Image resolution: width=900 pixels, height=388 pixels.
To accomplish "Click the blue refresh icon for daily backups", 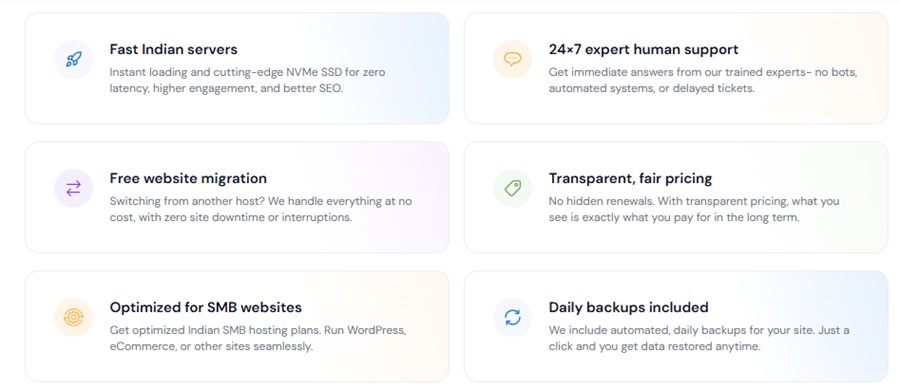I will click(513, 317).
